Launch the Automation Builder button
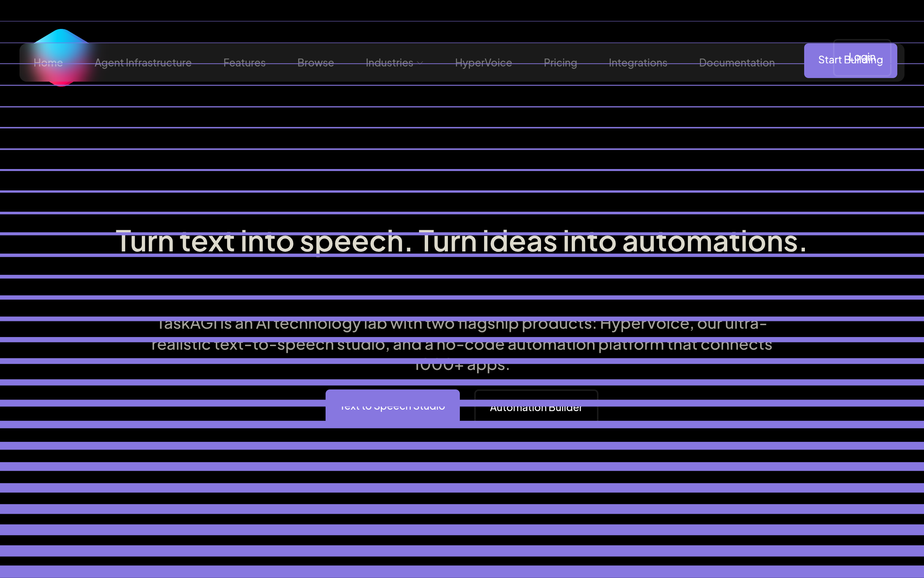924x578 pixels. (536, 407)
